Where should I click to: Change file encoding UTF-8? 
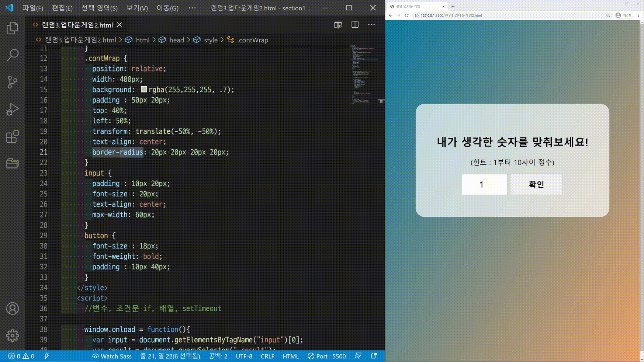[x=244, y=356]
